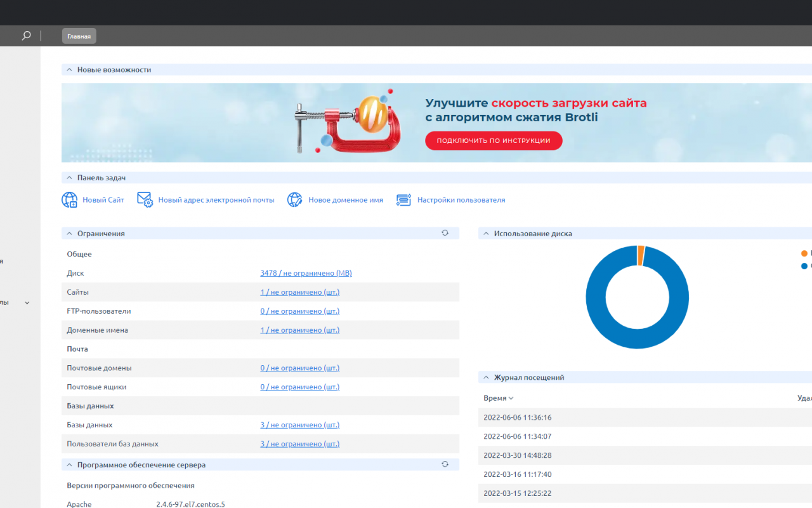
Task: Open Пользователи баз данных limit link
Action: [x=300, y=444]
